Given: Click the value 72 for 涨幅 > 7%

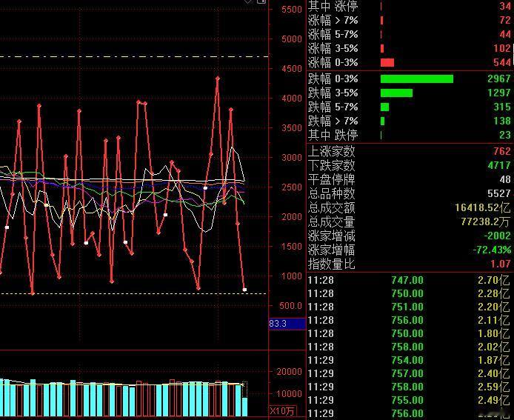Looking at the screenshot, I should 505,20.
